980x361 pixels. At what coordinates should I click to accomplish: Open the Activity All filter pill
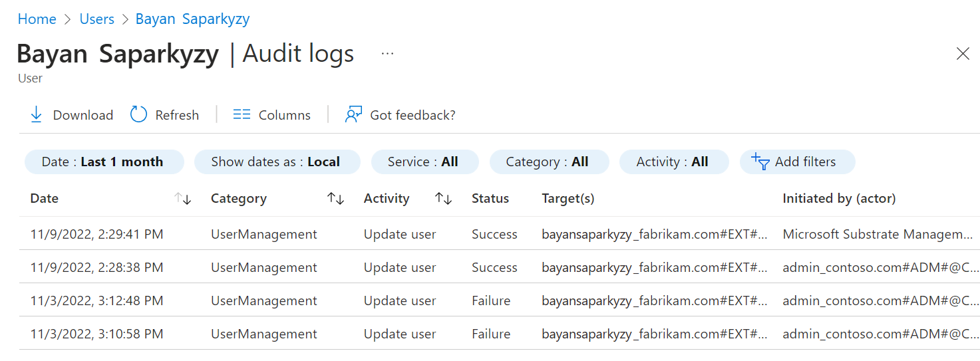pyautogui.click(x=673, y=162)
